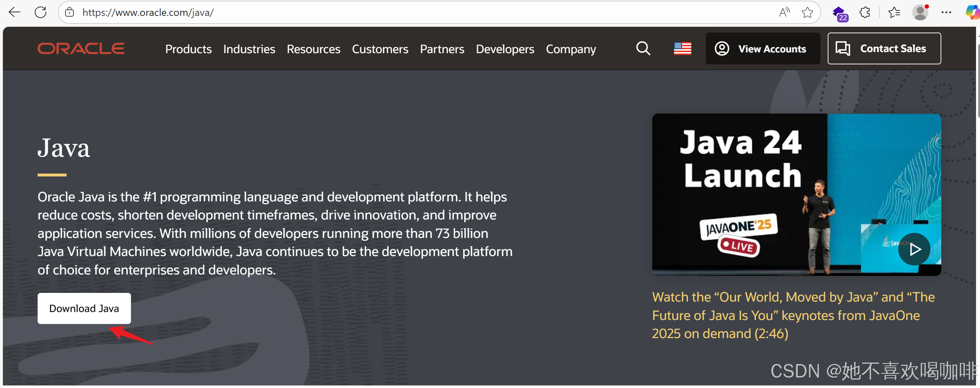The height and width of the screenshot is (388, 980).
Task: Click Contact Sales button
Action: [x=884, y=49]
